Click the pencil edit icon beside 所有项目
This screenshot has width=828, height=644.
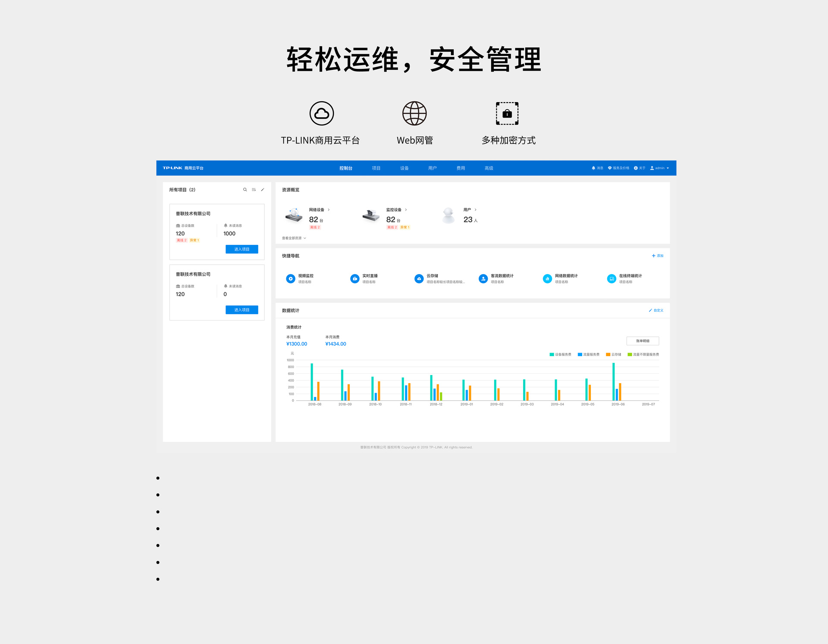[262, 190]
